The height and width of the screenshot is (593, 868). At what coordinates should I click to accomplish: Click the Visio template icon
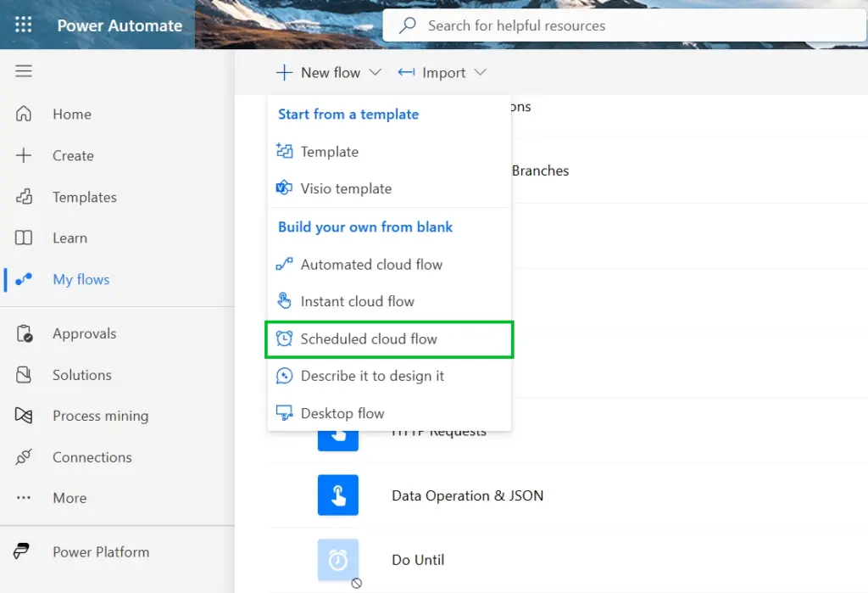(x=284, y=187)
